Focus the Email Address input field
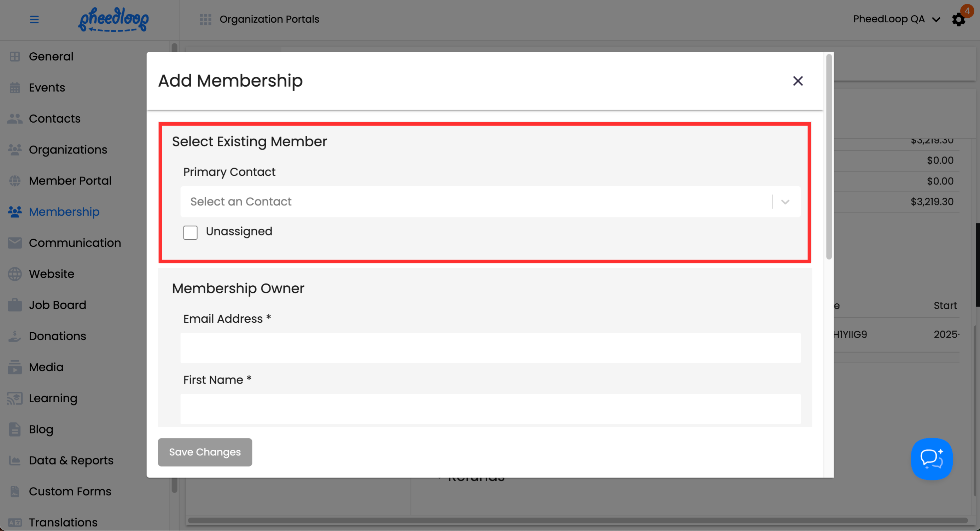 click(490, 348)
